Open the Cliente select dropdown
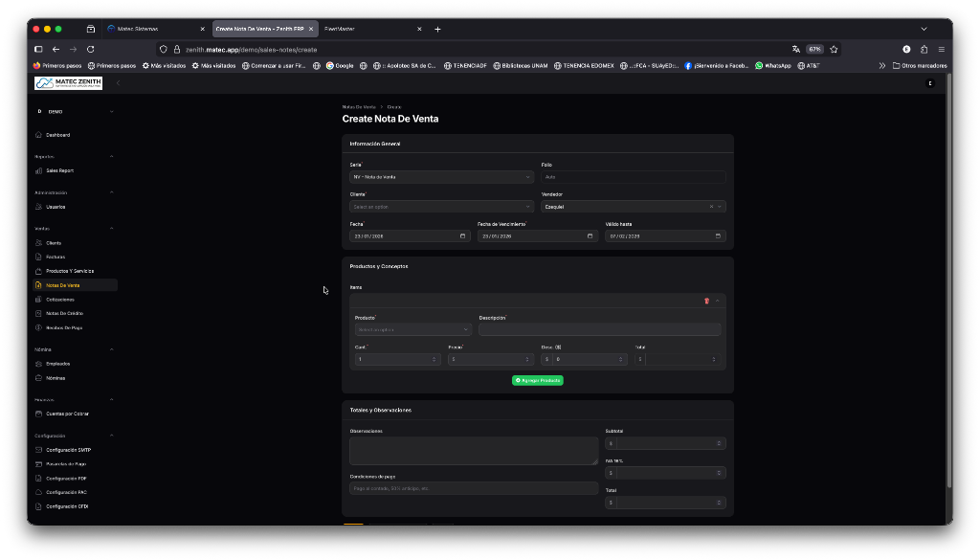980x560 pixels. [441, 207]
